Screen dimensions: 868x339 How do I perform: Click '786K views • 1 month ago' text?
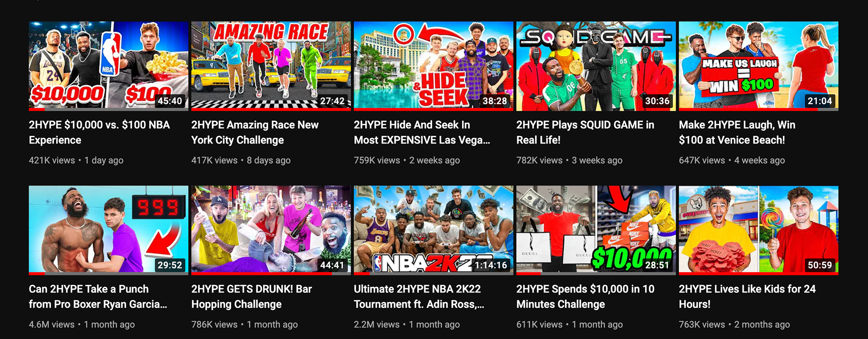point(245,325)
